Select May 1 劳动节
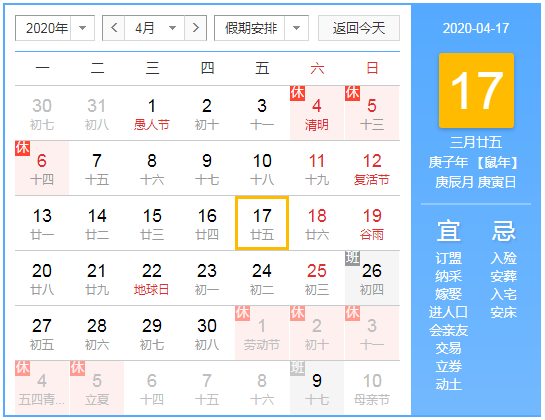The height and width of the screenshot is (420, 545). [262, 333]
